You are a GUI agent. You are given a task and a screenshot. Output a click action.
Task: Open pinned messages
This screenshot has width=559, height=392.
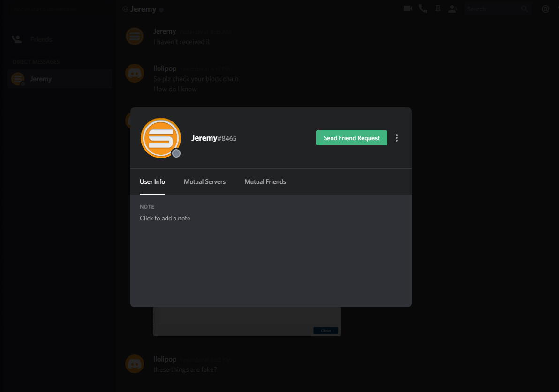click(438, 9)
